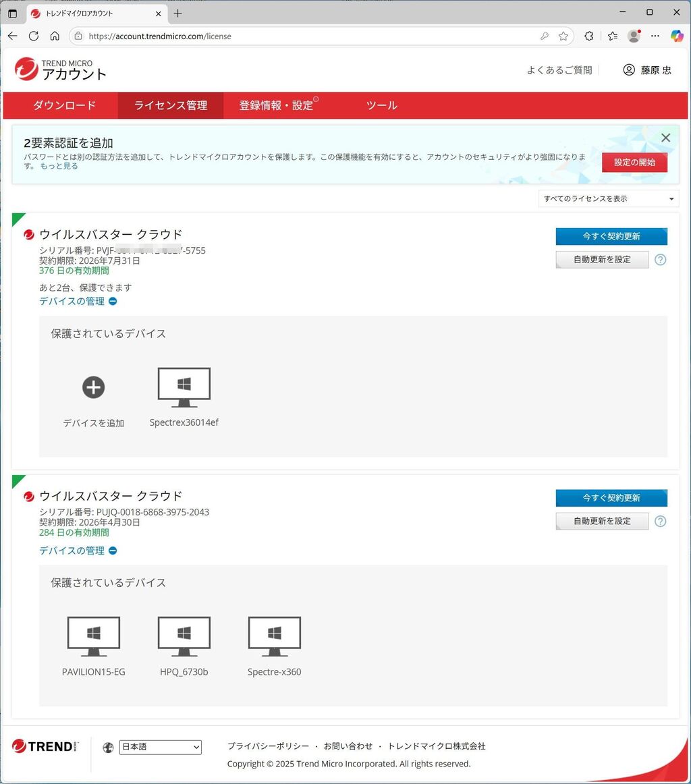Screen dimensions: 691x784
Task: Open the トレンドマイクロ株式会社 footer link
Action: [x=437, y=746]
